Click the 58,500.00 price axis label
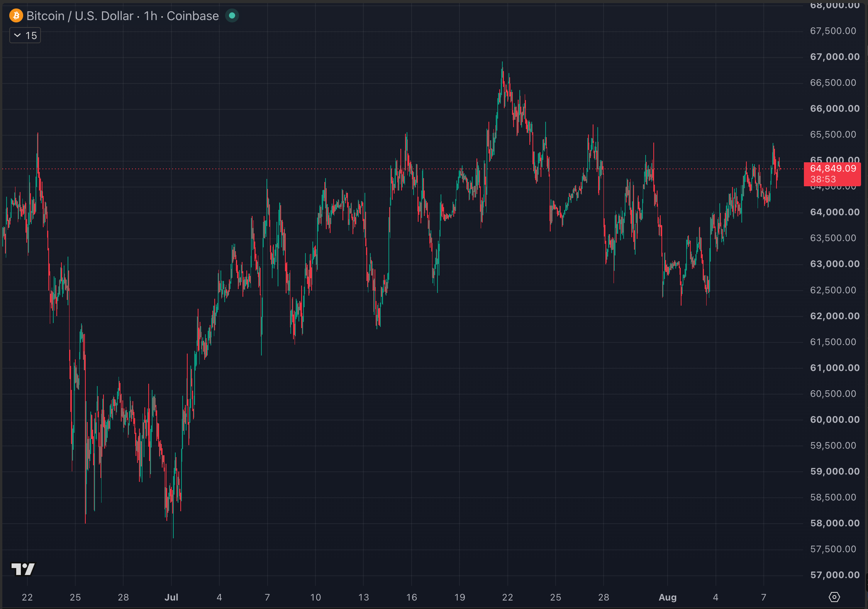The width and height of the screenshot is (868, 609). click(833, 497)
